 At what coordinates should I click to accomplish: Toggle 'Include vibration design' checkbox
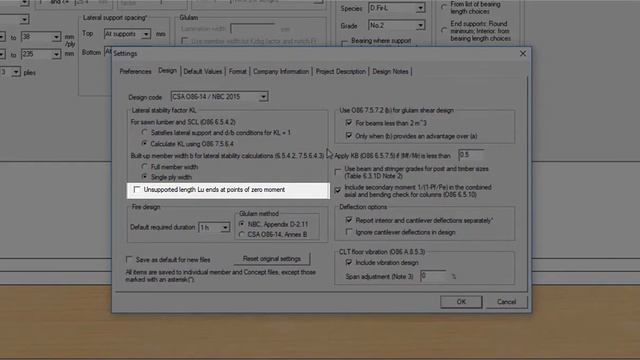pos(349,262)
